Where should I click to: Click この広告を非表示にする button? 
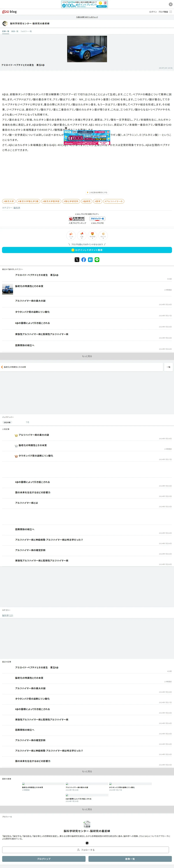tap(97, 192)
